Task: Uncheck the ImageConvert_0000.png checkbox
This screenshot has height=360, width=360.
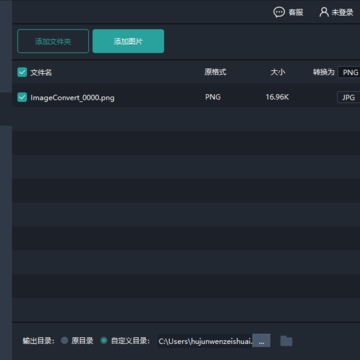Action: 22,97
